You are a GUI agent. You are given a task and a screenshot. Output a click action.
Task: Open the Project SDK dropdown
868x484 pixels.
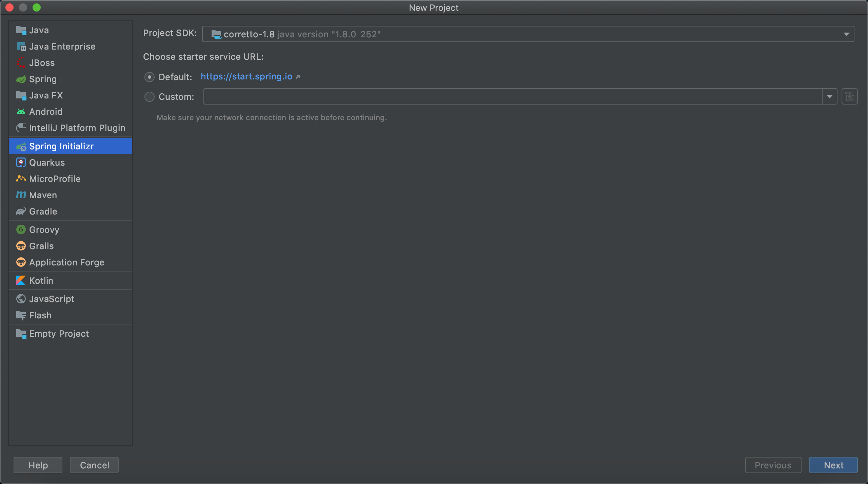click(x=528, y=34)
